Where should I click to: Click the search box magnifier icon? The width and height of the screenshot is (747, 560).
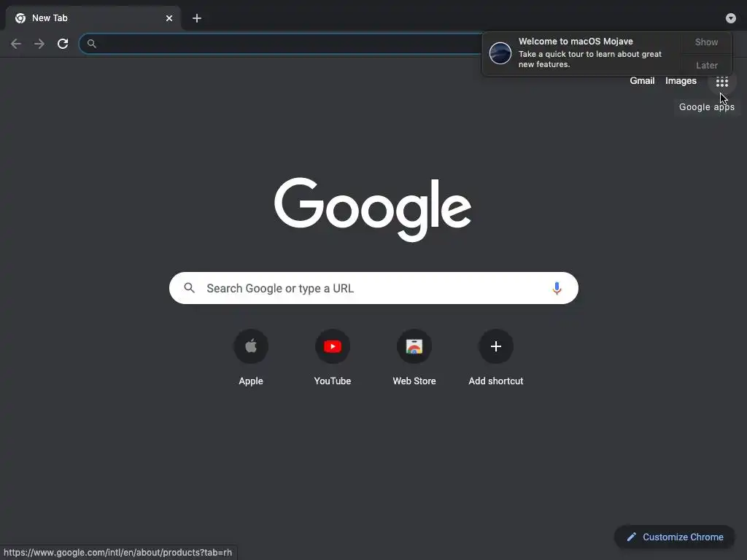point(189,288)
